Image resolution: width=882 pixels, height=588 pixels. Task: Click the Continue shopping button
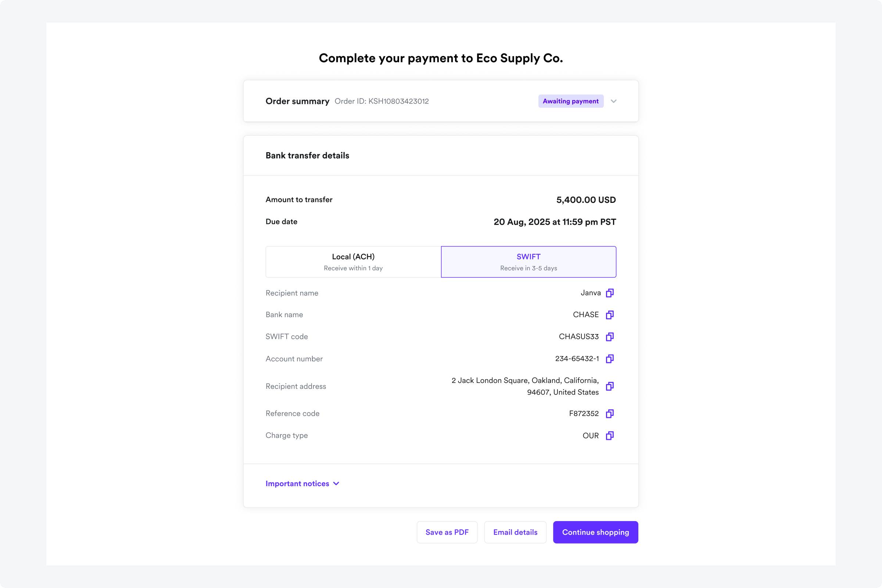[x=595, y=532]
